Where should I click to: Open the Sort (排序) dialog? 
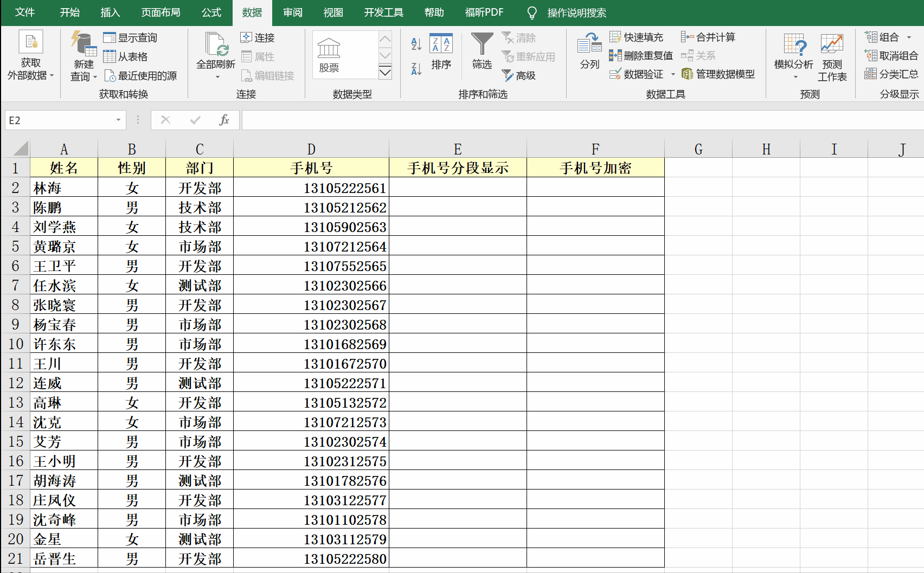coord(441,52)
